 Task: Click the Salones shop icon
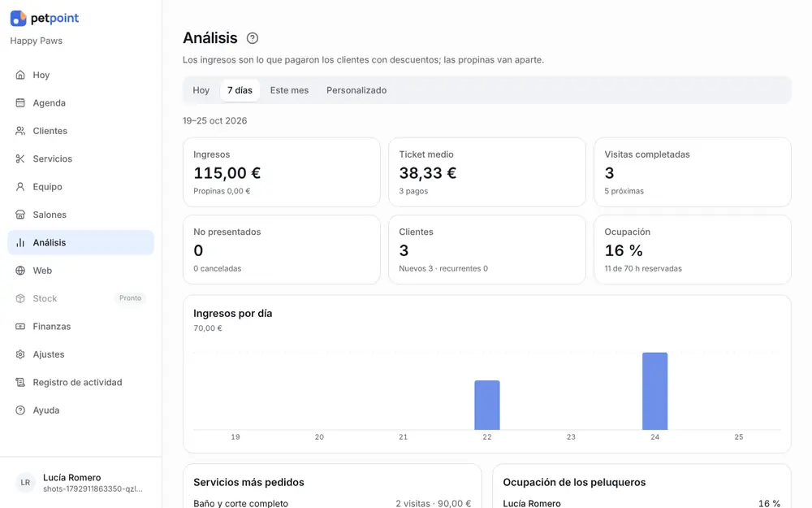click(20, 215)
